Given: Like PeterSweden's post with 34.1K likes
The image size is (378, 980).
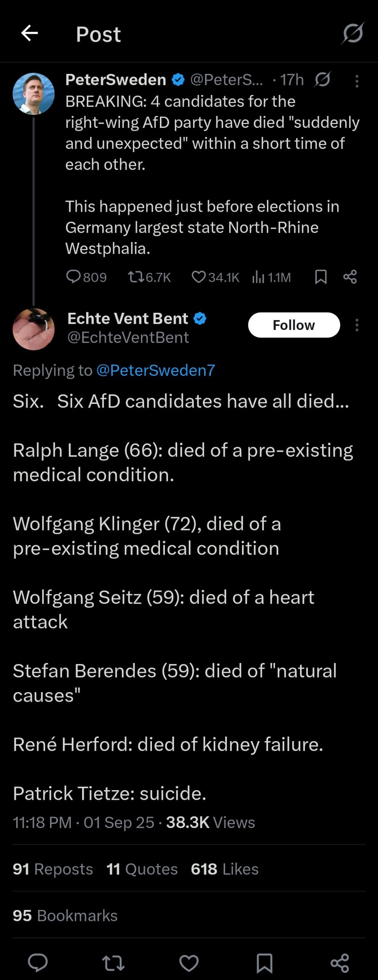Looking at the screenshot, I should 198,276.
